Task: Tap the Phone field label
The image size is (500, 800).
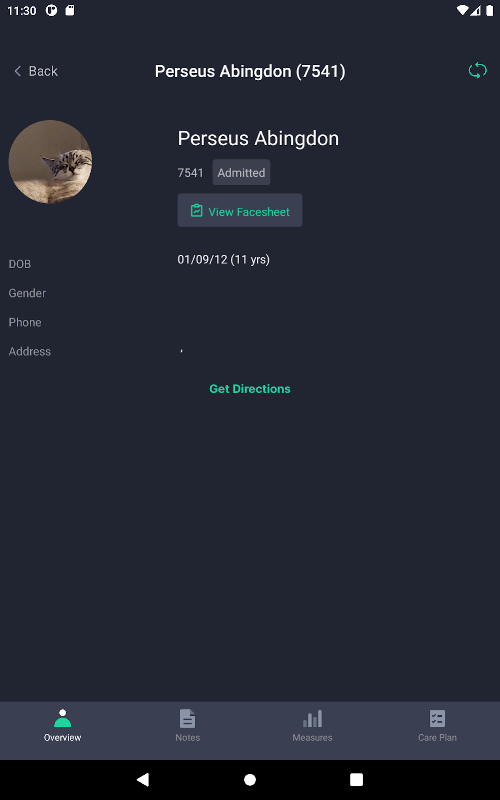Action: [25, 322]
